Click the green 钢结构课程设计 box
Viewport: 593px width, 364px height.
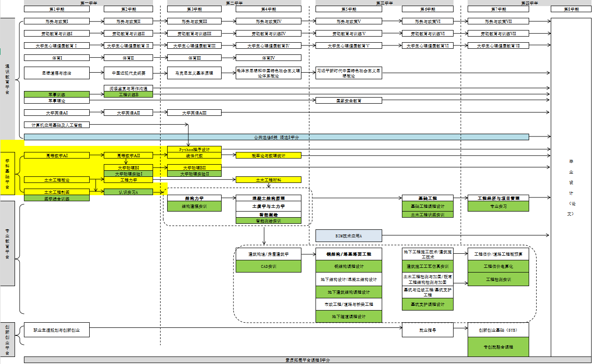tap(348, 266)
